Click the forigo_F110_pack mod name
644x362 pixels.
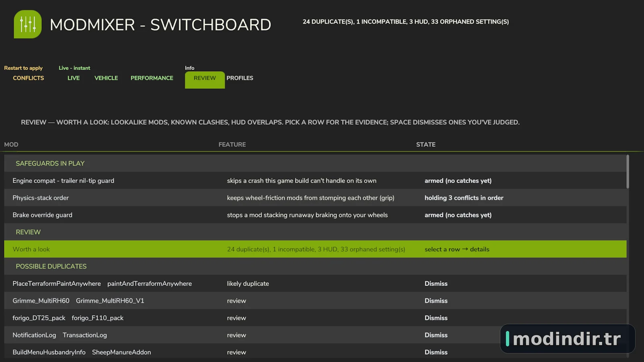pyautogui.click(x=97, y=318)
